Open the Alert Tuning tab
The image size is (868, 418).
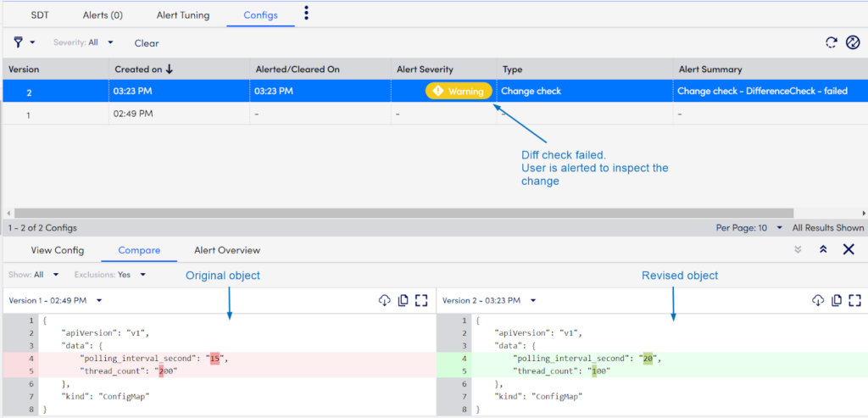[x=183, y=15]
